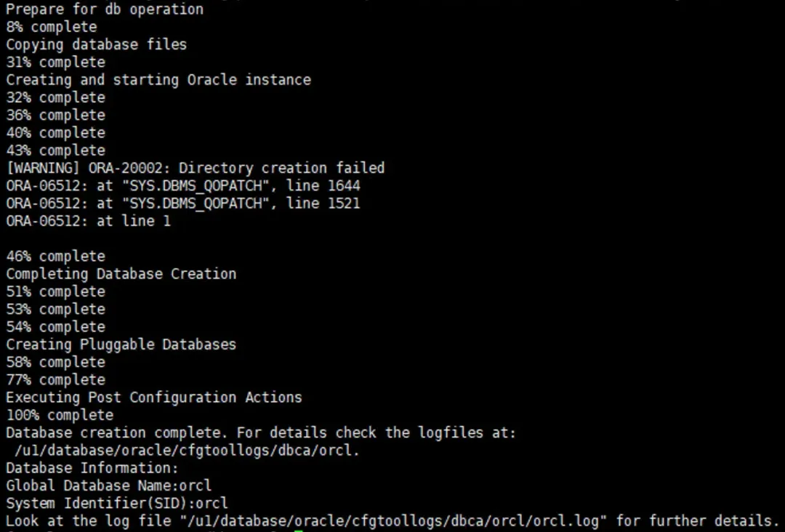Image resolution: width=785 pixels, height=532 pixels.
Task: Click the green terminal cursor at the bottom
Action: [x=299, y=531]
